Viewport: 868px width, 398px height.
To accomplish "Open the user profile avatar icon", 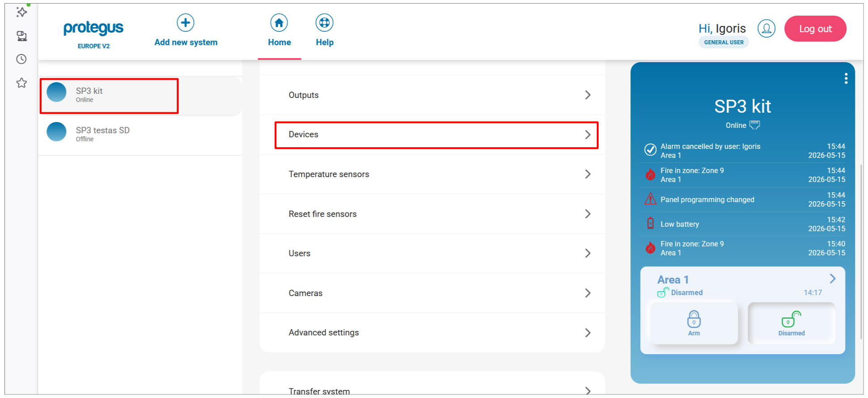I will click(x=766, y=29).
